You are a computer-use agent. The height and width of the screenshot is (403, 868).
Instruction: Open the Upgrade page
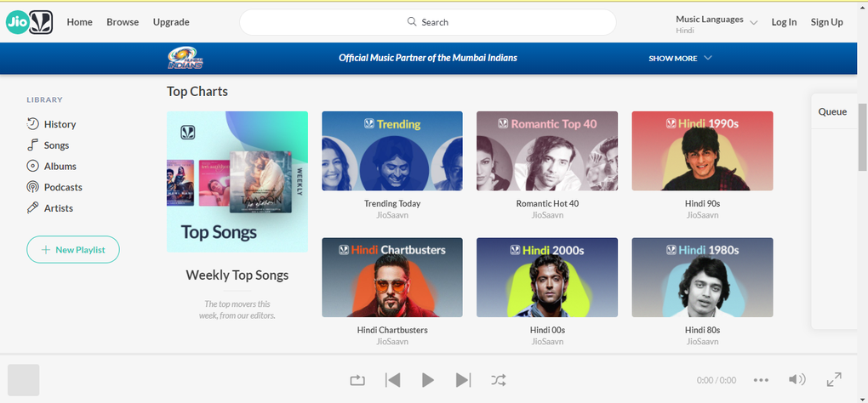click(x=171, y=22)
